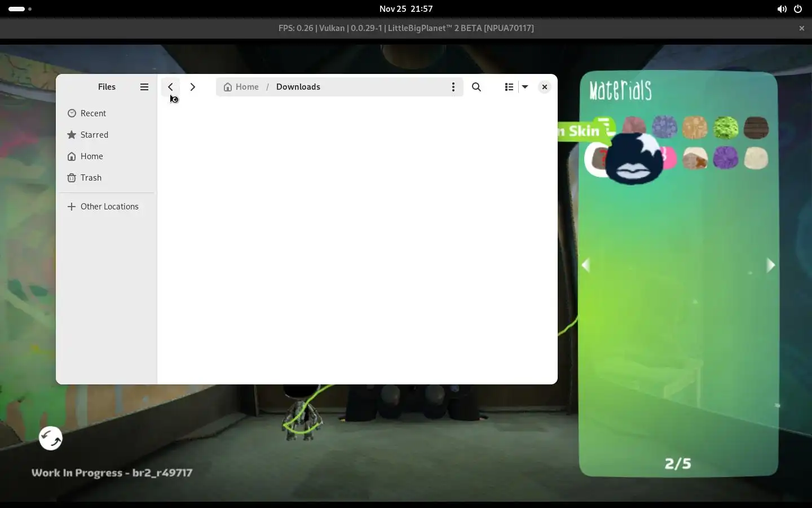Toggle list view in Files
The width and height of the screenshot is (812, 508).
(509, 87)
